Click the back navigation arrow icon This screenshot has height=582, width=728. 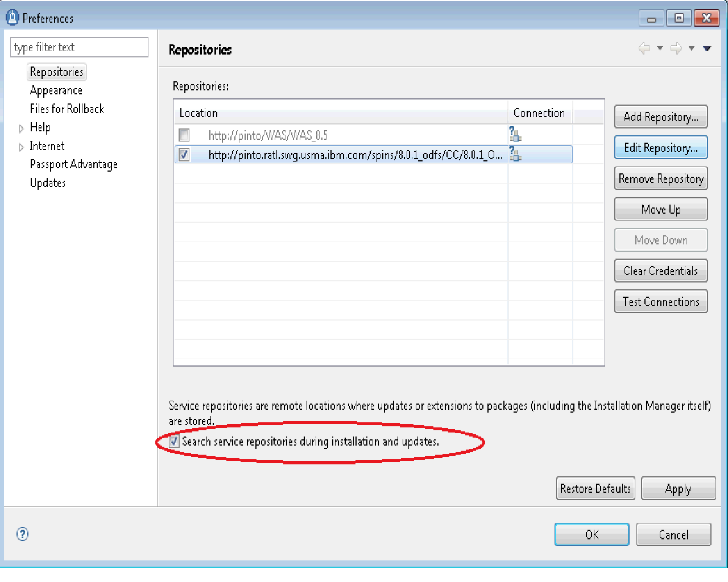(x=644, y=48)
